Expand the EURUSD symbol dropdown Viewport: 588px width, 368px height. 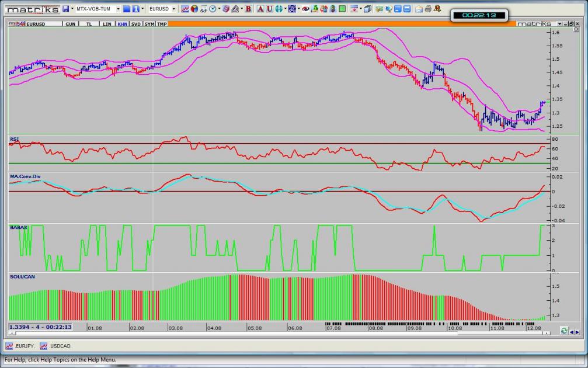click(x=173, y=9)
